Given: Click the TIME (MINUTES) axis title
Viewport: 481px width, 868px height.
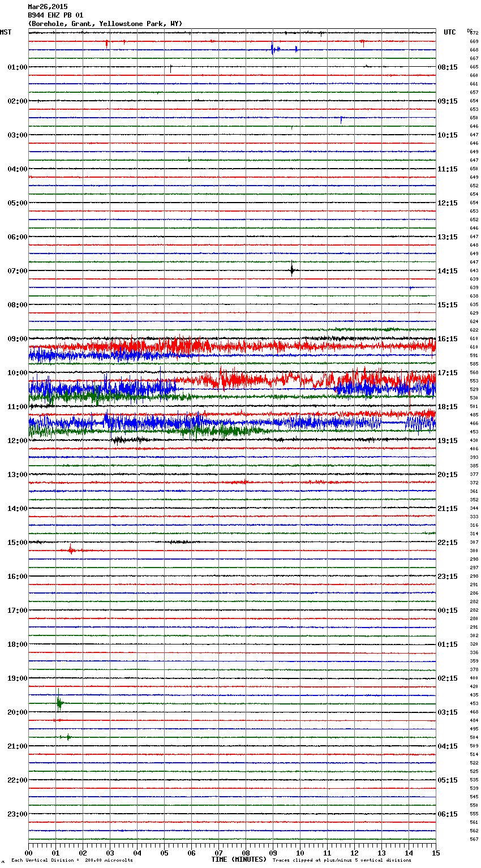Looking at the screenshot, I should (239, 860).
